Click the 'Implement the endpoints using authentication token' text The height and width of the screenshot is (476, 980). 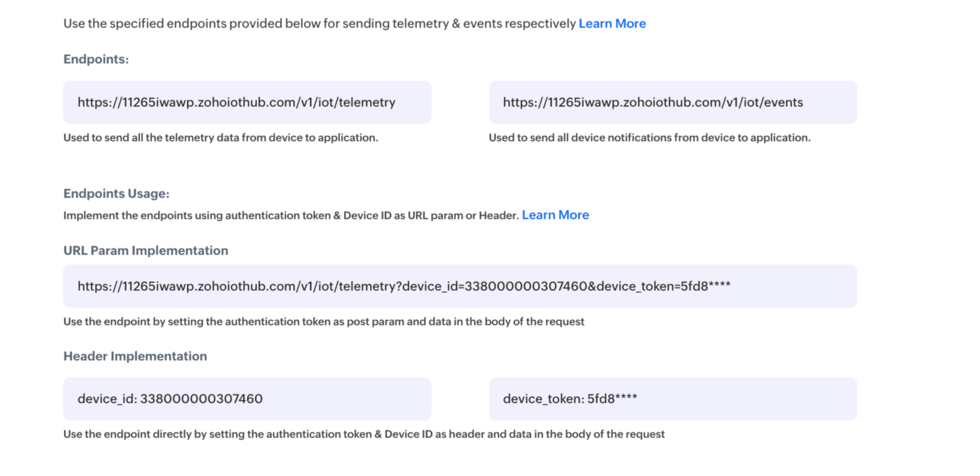click(x=290, y=216)
